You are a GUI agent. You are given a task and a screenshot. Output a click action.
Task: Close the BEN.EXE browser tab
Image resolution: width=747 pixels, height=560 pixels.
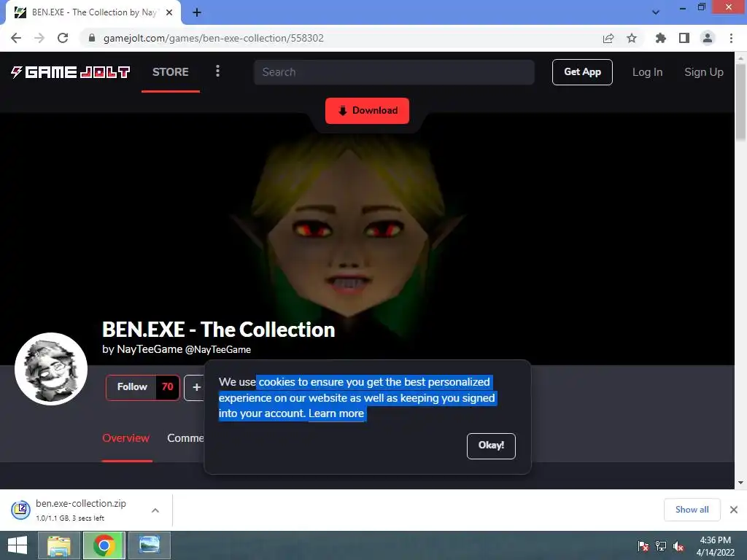pyautogui.click(x=169, y=12)
